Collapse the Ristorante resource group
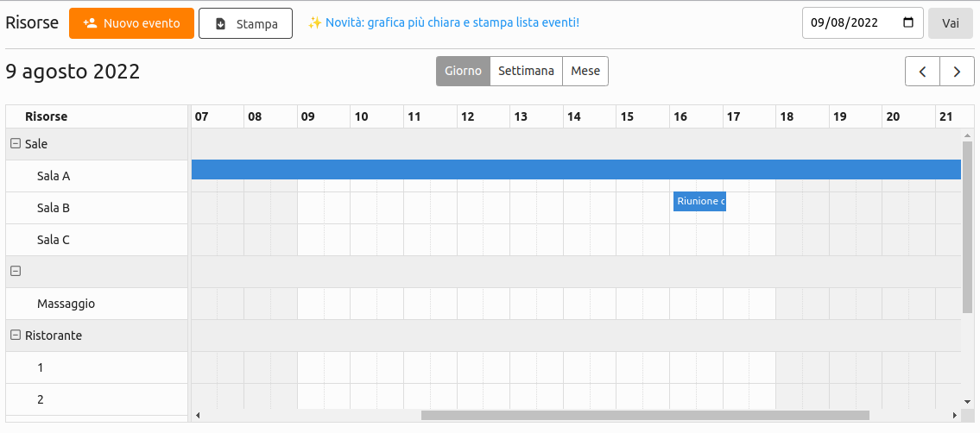 (15, 336)
